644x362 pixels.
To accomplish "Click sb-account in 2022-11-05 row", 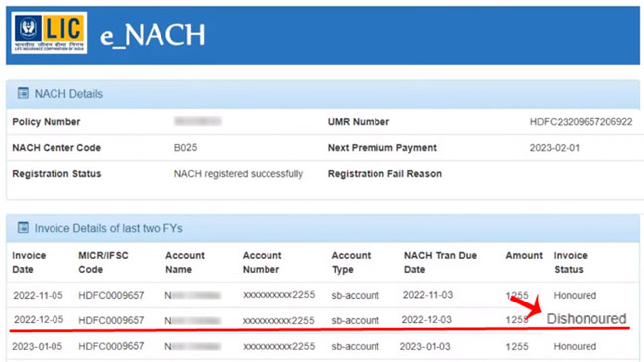I will click(x=355, y=295).
